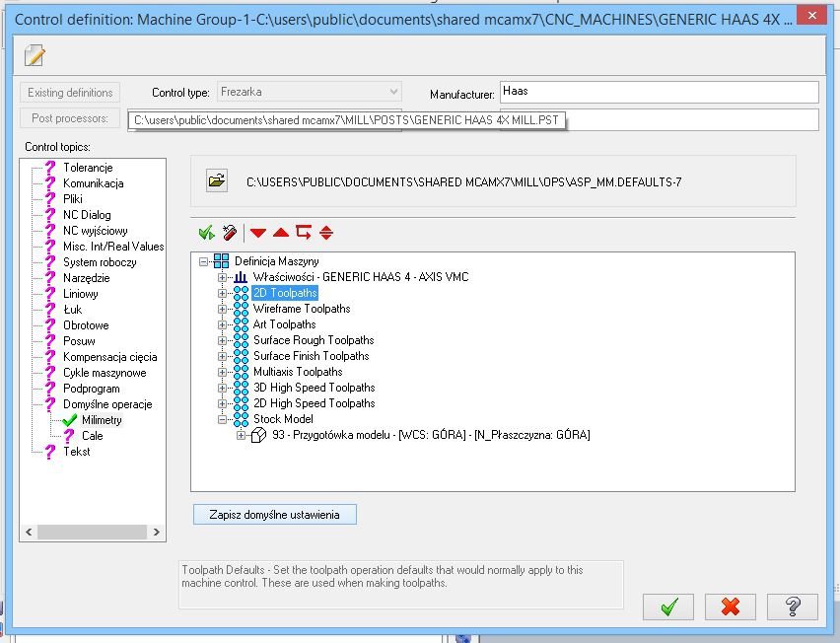Screen dimensions: 840x643
Task: Click Zapisz domyślne ustawienia button
Action: pos(275,515)
